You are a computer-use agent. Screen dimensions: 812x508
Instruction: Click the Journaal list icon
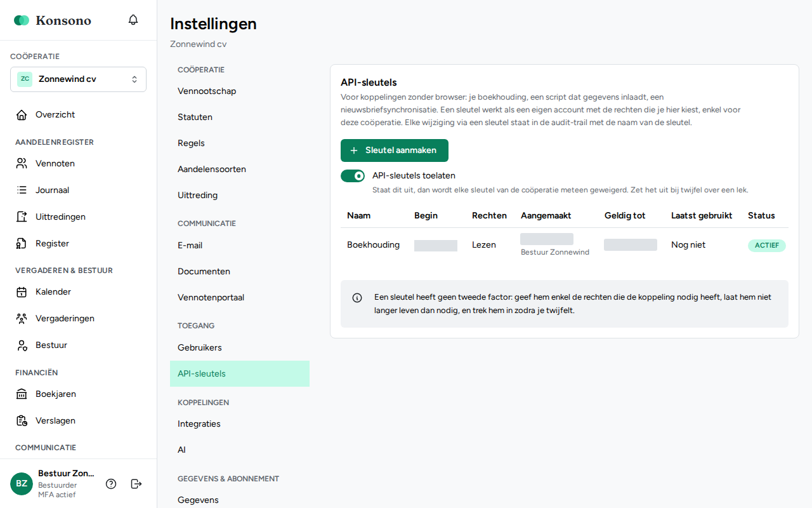click(x=22, y=190)
